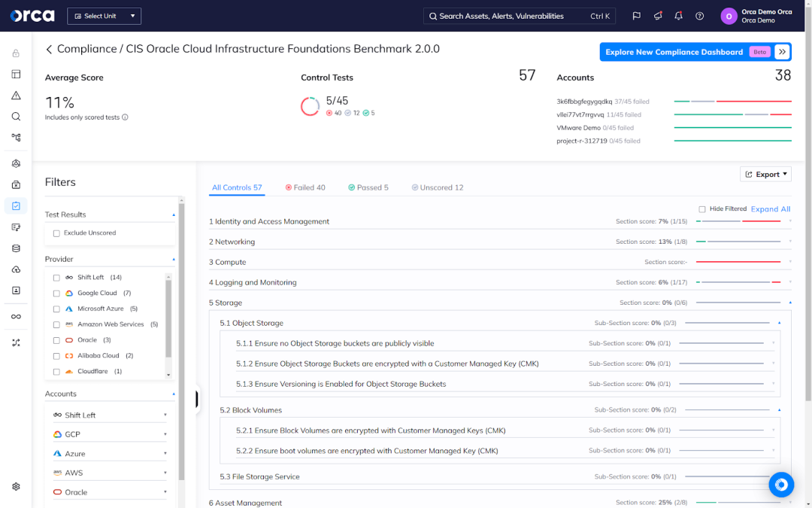Open the announcements megaphone icon
Image resolution: width=812 pixels, height=508 pixels.
coord(658,16)
